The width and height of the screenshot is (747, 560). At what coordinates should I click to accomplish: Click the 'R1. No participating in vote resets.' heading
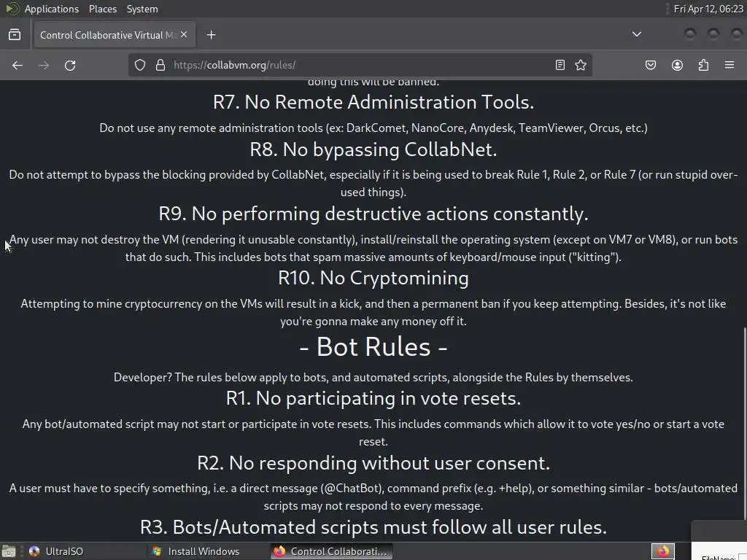(x=373, y=399)
